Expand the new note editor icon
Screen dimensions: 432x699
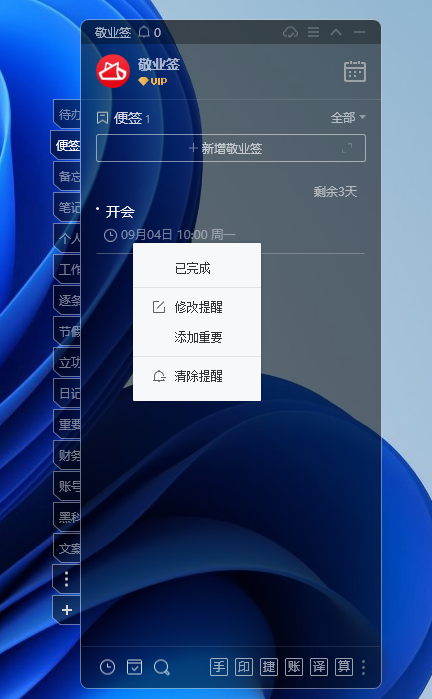(x=347, y=148)
